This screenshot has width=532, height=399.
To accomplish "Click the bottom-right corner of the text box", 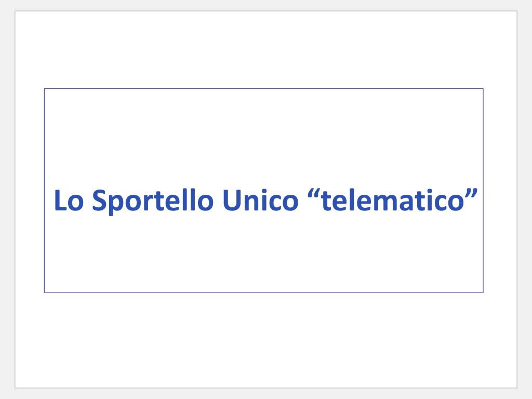I will point(483,292).
